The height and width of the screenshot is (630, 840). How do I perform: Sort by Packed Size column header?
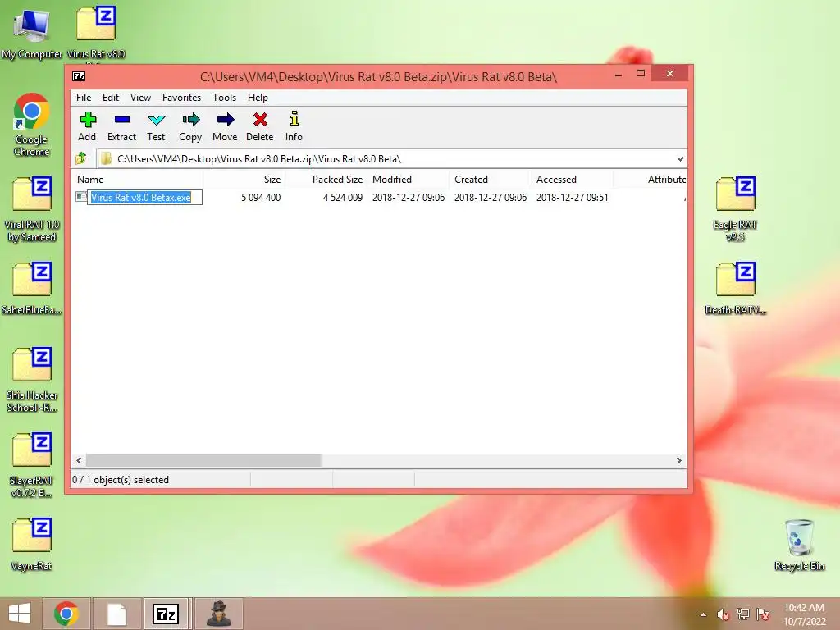tap(326, 180)
